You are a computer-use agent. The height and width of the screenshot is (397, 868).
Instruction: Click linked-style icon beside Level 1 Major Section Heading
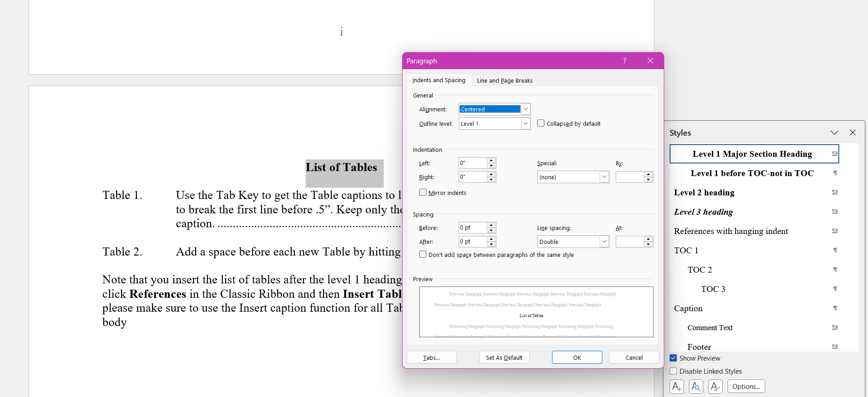click(835, 154)
